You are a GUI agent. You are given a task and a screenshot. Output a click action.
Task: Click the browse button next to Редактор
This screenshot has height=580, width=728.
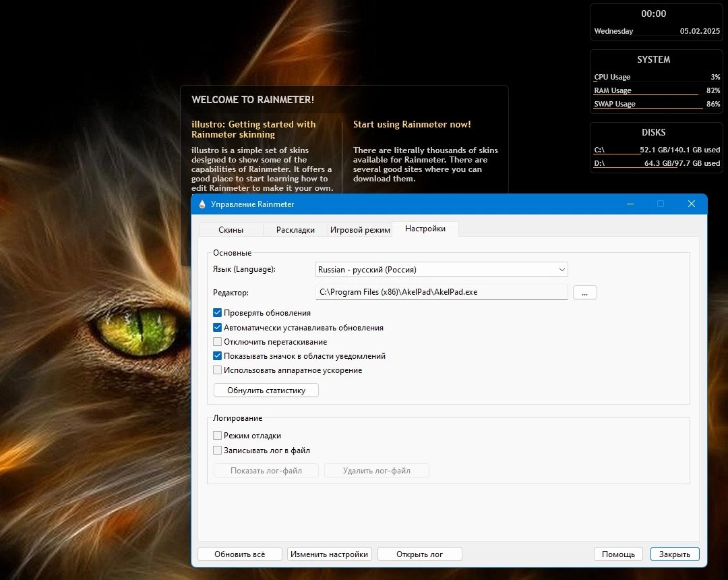click(x=585, y=293)
